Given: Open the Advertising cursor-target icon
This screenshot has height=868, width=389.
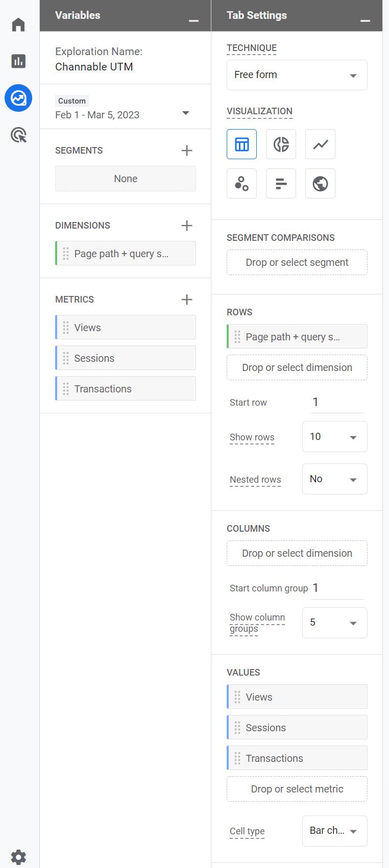Looking at the screenshot, I should (18, 135).
